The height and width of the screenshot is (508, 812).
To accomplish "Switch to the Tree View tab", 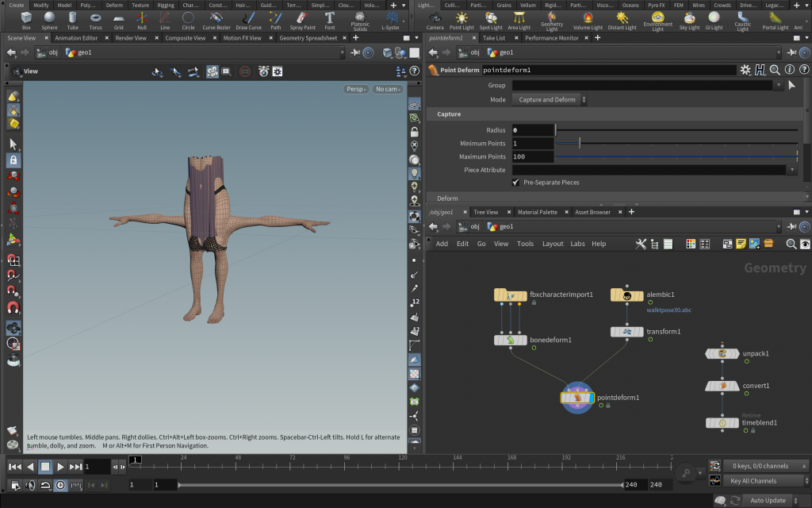I will [486, 212].
